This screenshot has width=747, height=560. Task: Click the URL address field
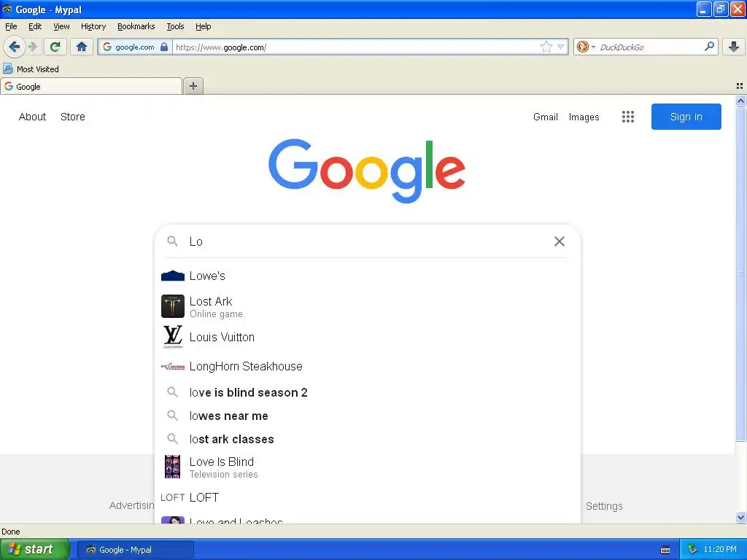[355, 47]
